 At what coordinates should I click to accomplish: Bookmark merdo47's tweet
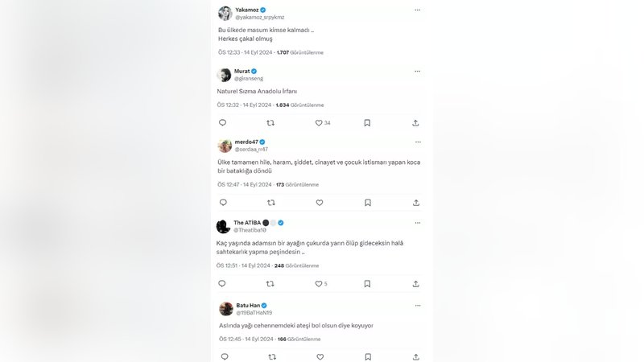click(367, 203)
